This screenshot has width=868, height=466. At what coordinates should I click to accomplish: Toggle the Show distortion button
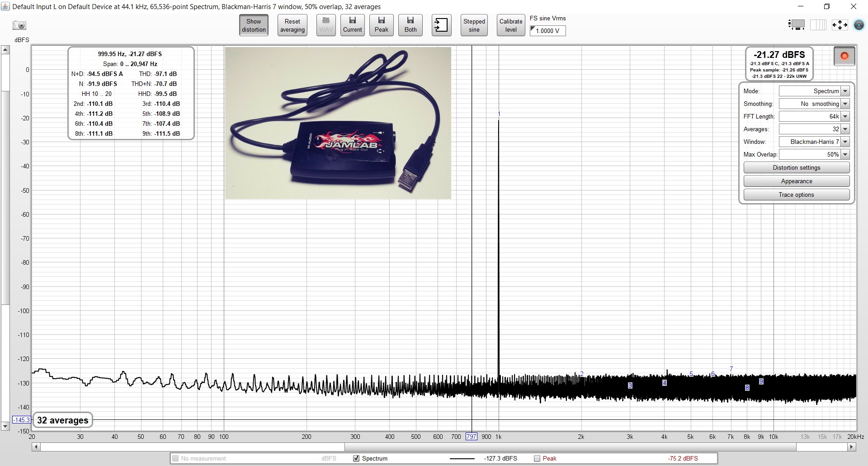tap(254, 25)
